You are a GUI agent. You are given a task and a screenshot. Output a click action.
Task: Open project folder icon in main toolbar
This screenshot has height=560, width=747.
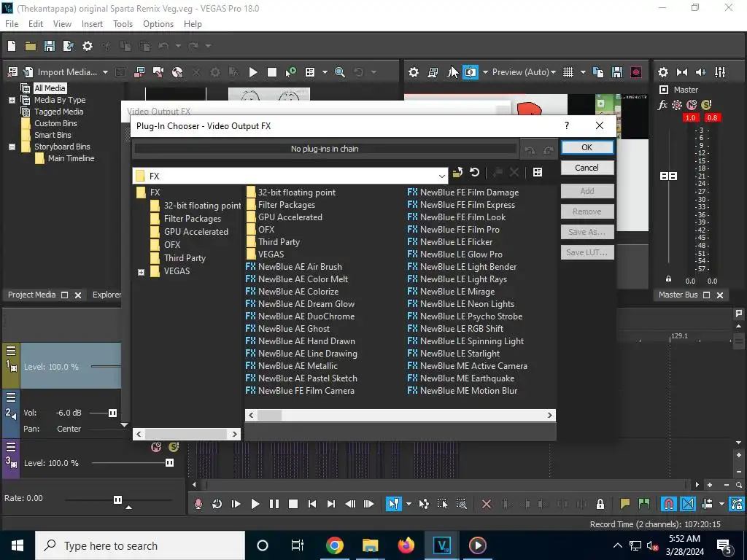click(31, 46)
